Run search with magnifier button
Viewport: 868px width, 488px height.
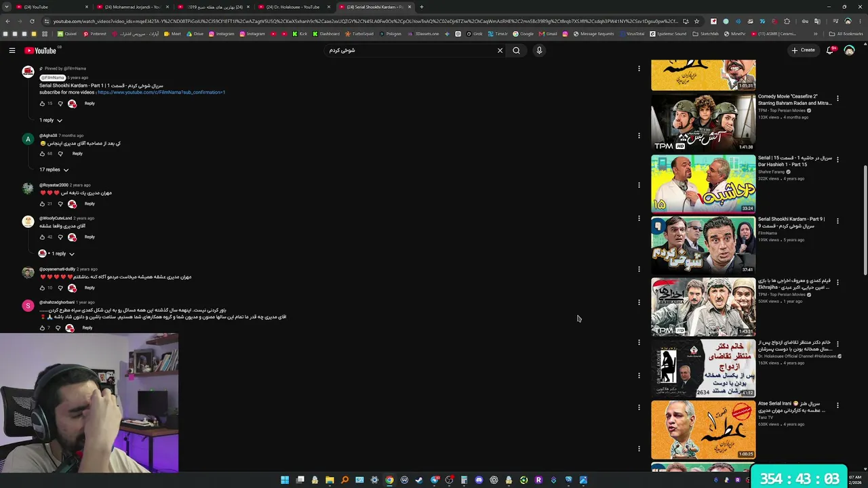[516, 50]
